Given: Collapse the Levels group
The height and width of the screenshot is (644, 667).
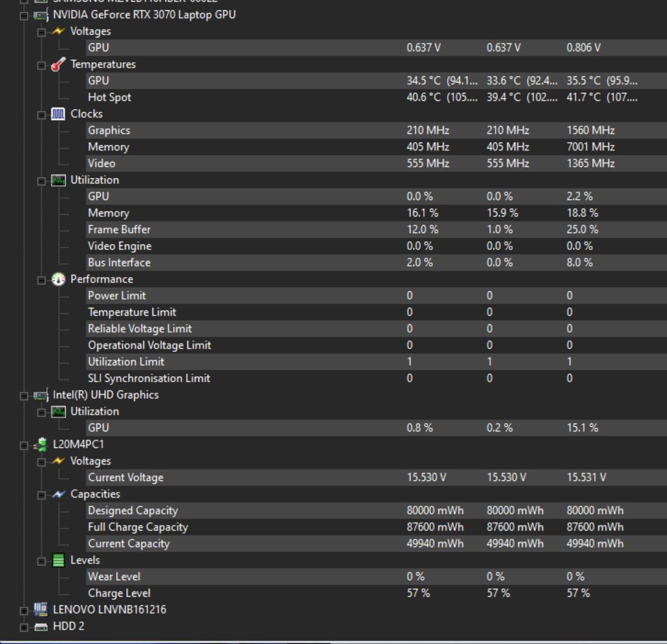Looking at the screenshot, I should click(x=41, y=561).
